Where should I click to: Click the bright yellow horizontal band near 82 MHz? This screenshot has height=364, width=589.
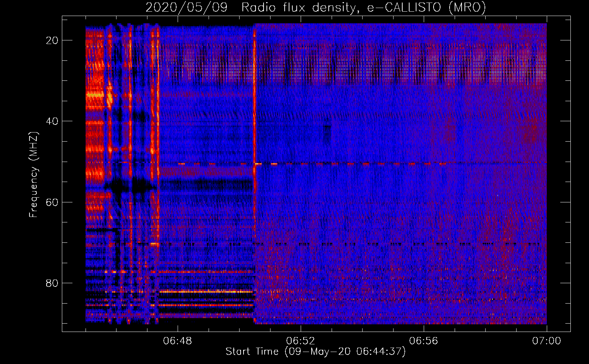point(206,291)
